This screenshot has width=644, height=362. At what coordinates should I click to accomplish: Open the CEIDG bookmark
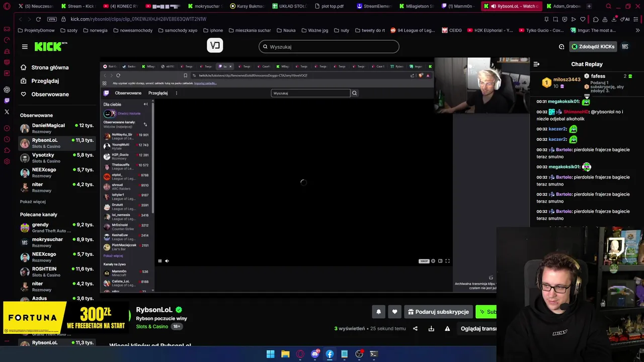click(x=452, y=30)
